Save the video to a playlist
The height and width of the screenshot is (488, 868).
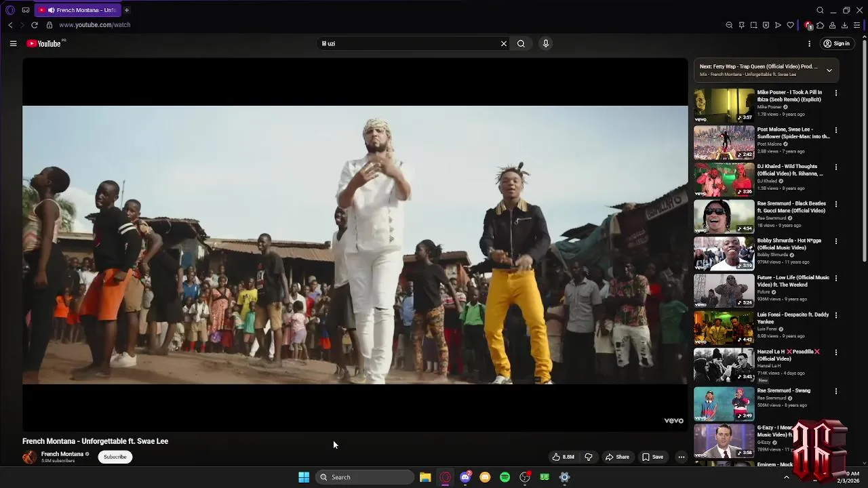pyautogui.click(x=652, y=457)
